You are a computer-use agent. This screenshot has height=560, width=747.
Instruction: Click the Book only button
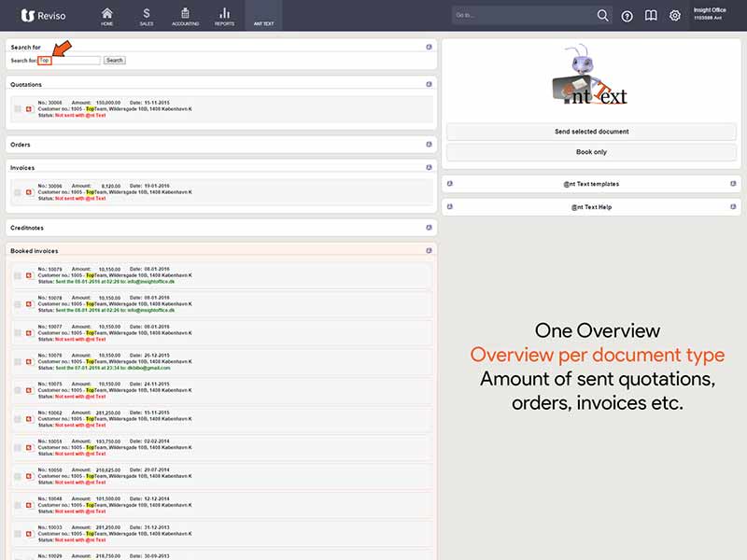(591, 152)
